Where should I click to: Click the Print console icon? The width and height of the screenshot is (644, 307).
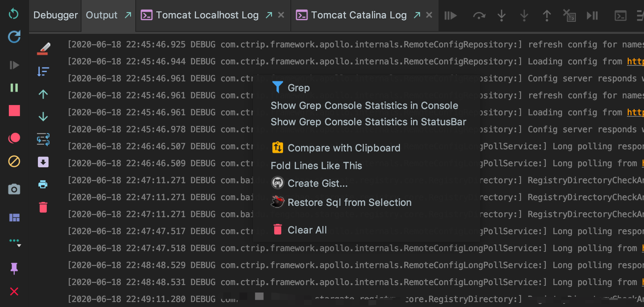(x=43, y=184)
